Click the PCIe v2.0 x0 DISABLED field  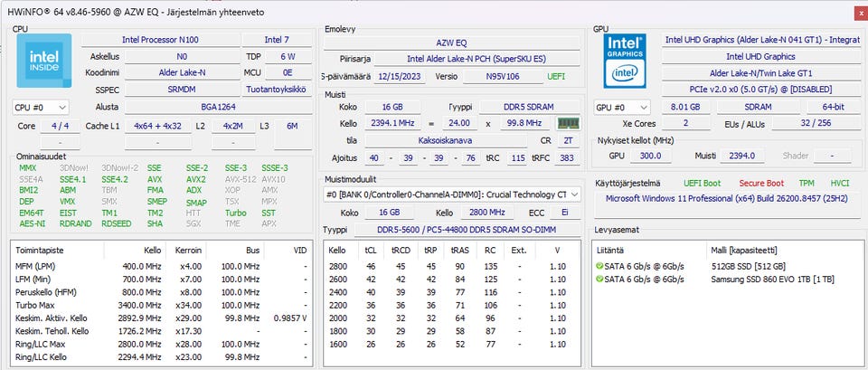click(x=760, y=90)
